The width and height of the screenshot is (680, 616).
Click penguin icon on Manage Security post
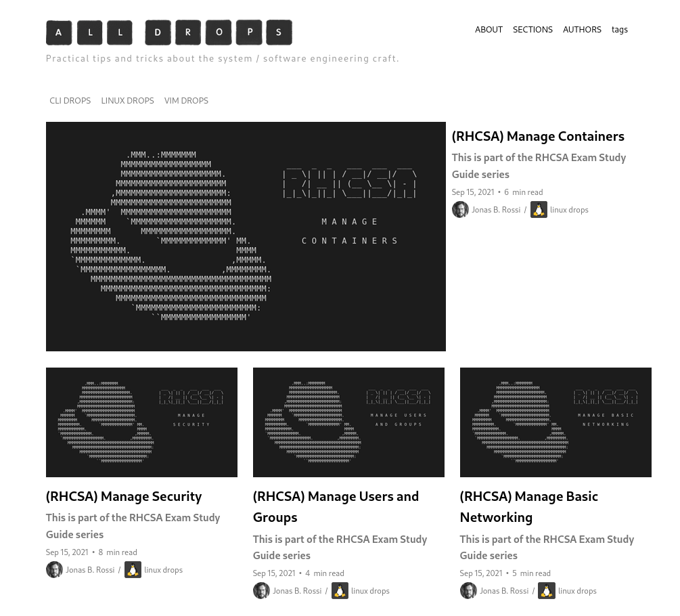[x=133, y=569]
